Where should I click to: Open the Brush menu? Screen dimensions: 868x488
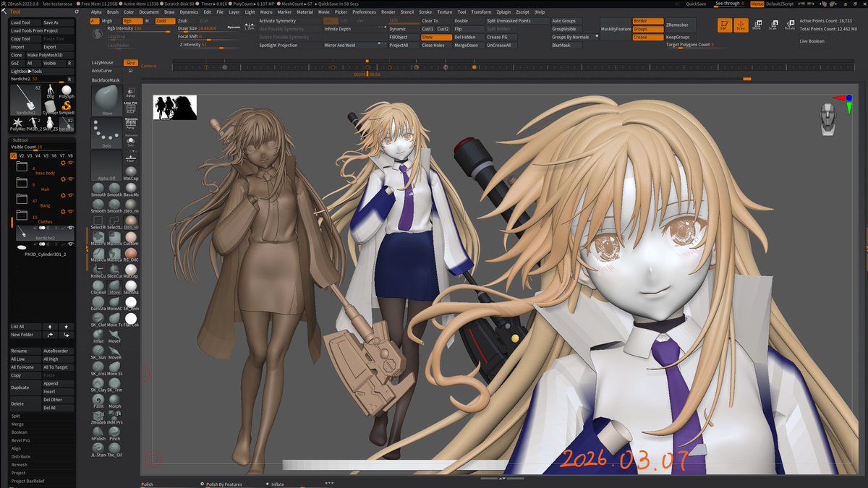click(x=113, y=12)
